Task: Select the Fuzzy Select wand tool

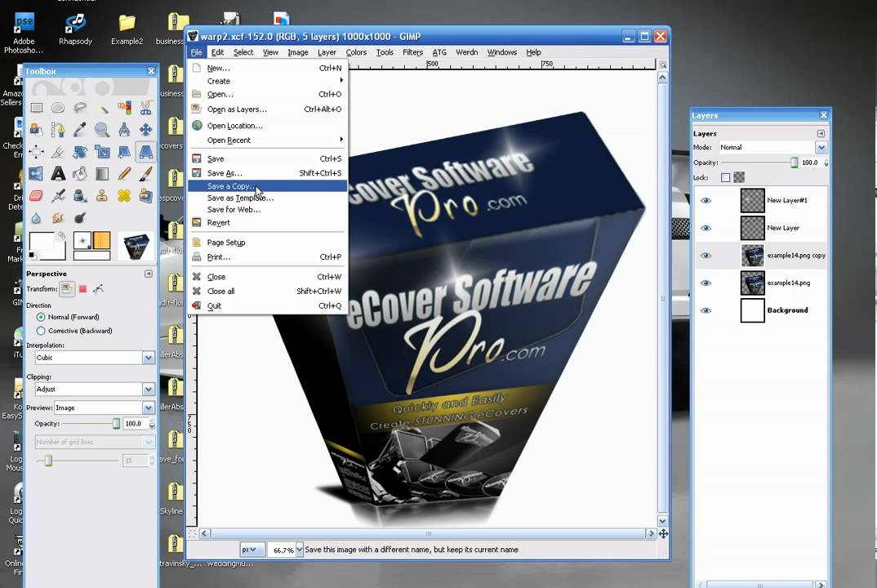Action: (102, 108)
